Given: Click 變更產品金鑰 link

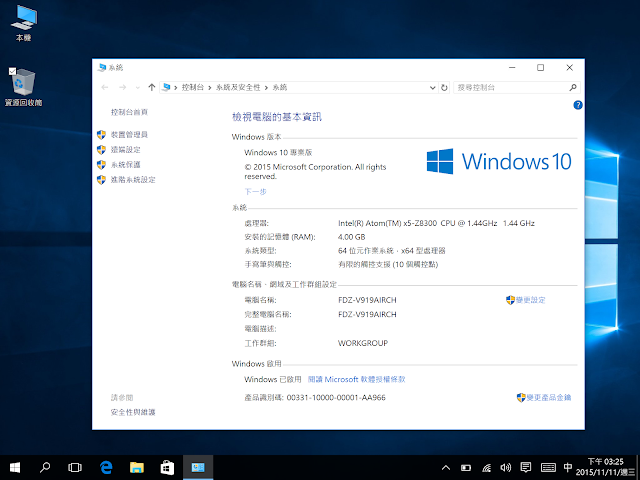Looking at the screenshot, I should click(549, 398).
